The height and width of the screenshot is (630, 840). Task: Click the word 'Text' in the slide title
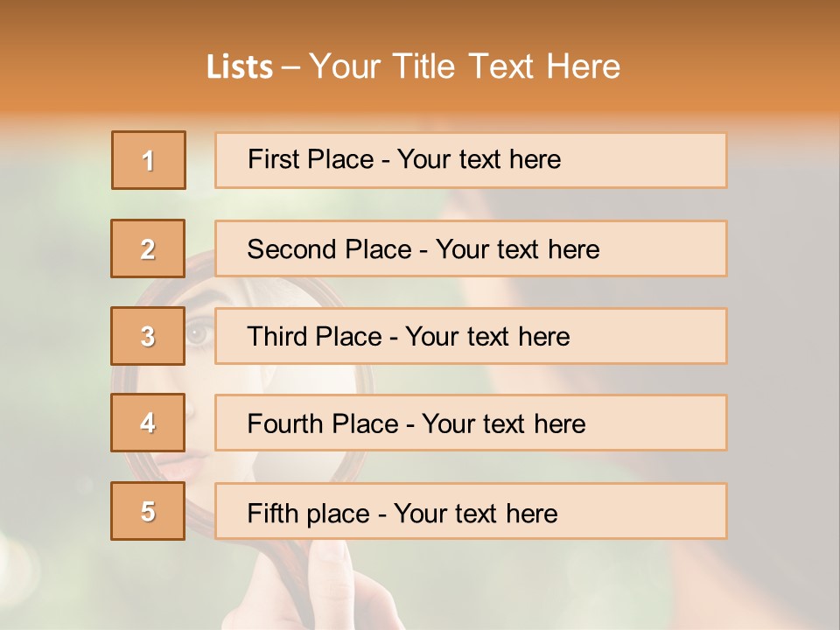(502, 67)
